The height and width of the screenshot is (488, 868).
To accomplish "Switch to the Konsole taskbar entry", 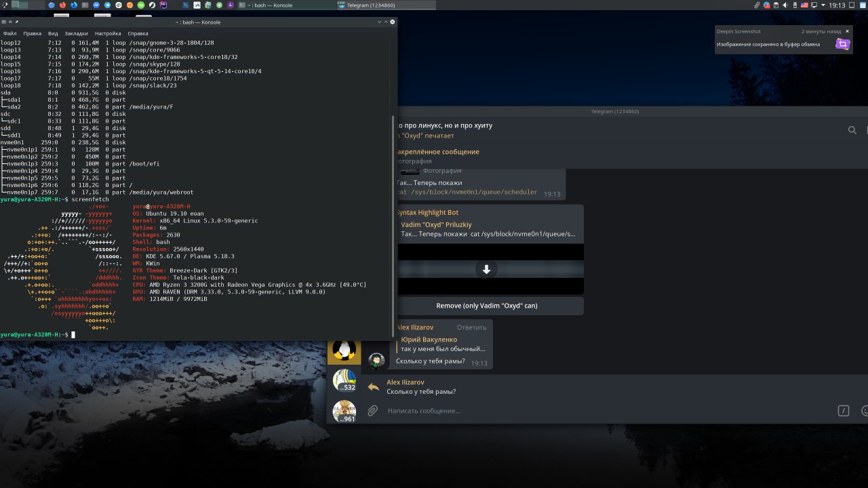I will 286,5.
